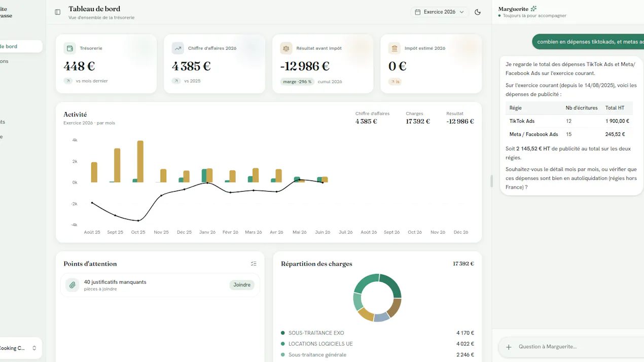Click the 245,52 € table cell
The image size is (644, 362).
(x=615, y=134)
